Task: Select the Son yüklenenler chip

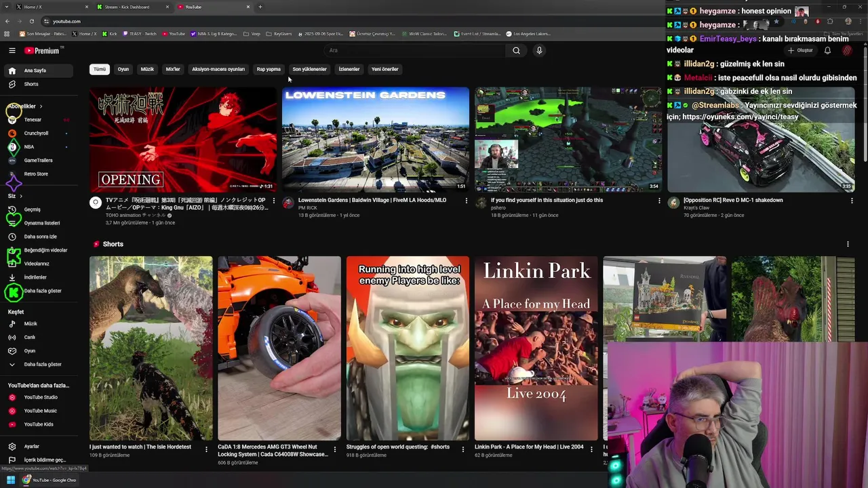Action: (x=310, y=69)
